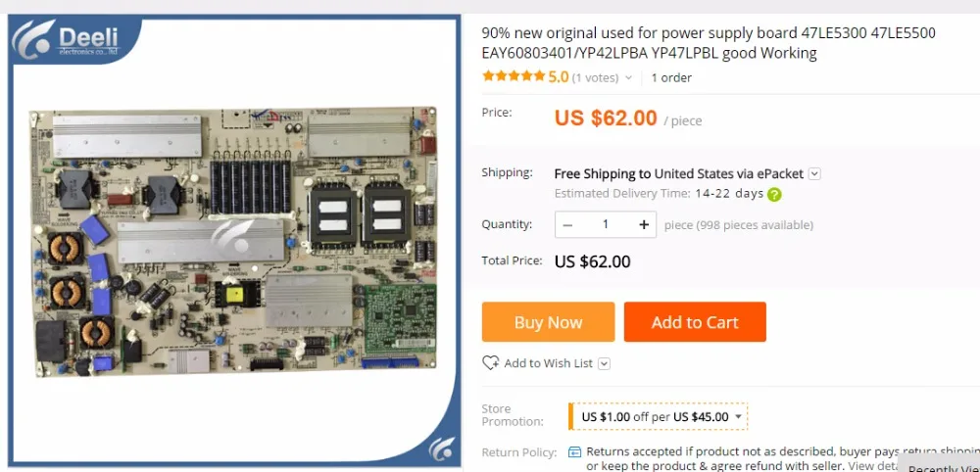Click the green delivery time help icon

coord(774,194)
